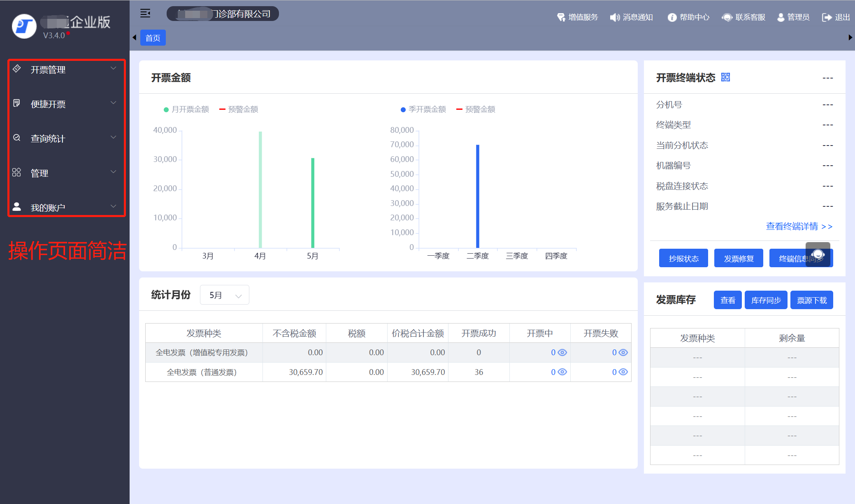Collapse sidebar with hamburger menu icon

pyautogui.click(x=145, y=14)
